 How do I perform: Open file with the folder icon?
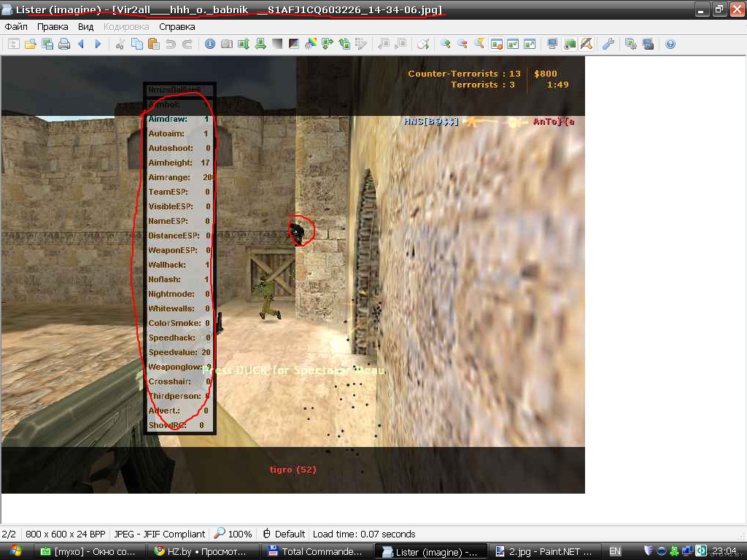[x=31, y=44]
